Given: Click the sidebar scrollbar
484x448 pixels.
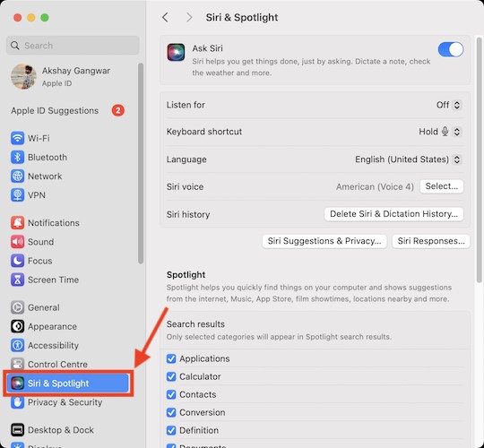Looking at the screenshot, I should pos(141,164).
